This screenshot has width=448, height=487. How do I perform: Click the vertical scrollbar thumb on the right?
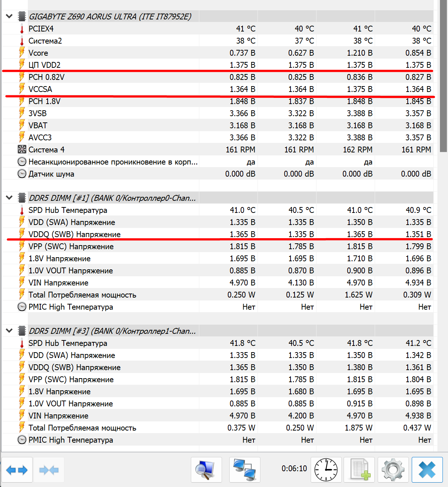tap(443, 76)
